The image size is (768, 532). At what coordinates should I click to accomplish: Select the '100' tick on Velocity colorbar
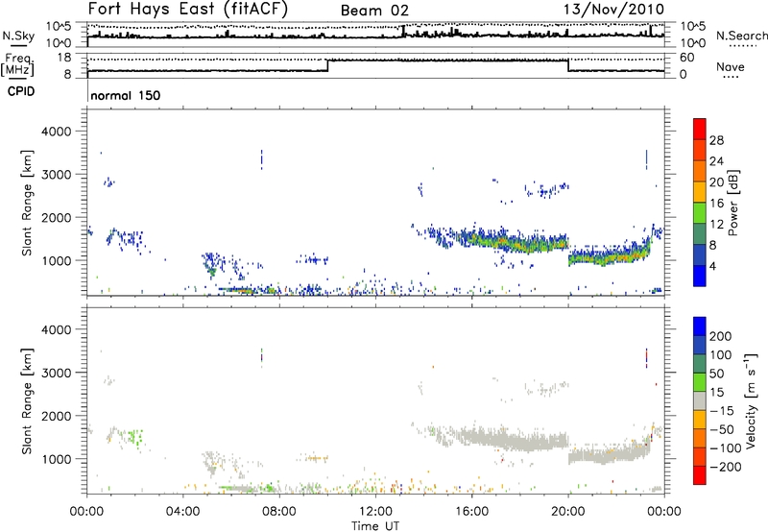(x=721, y=354)
